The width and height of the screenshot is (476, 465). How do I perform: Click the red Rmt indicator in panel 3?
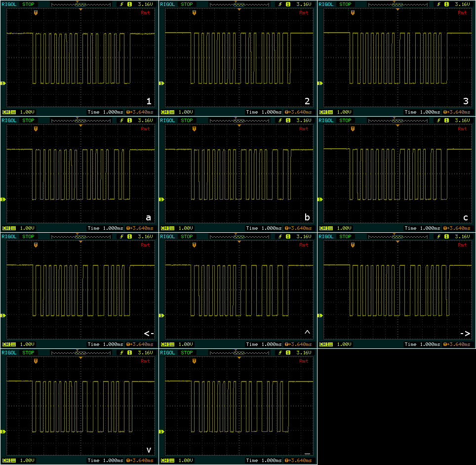click(x=462, y=13)
